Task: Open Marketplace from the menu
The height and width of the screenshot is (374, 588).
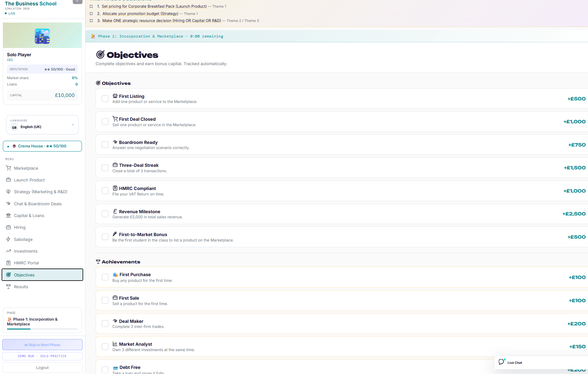Action: (x=42, y=168)
